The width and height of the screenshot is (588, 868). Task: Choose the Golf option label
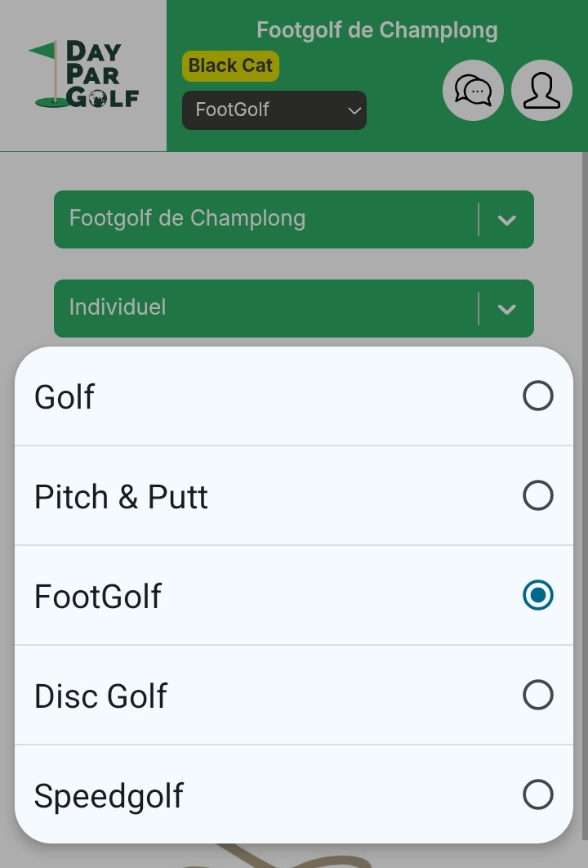point(65,397)
